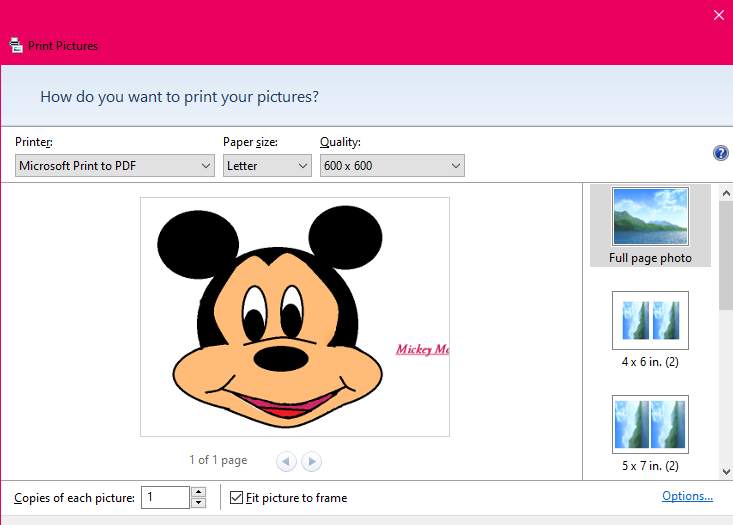Increase copies with the up spinner arrow

click(199, 492)
